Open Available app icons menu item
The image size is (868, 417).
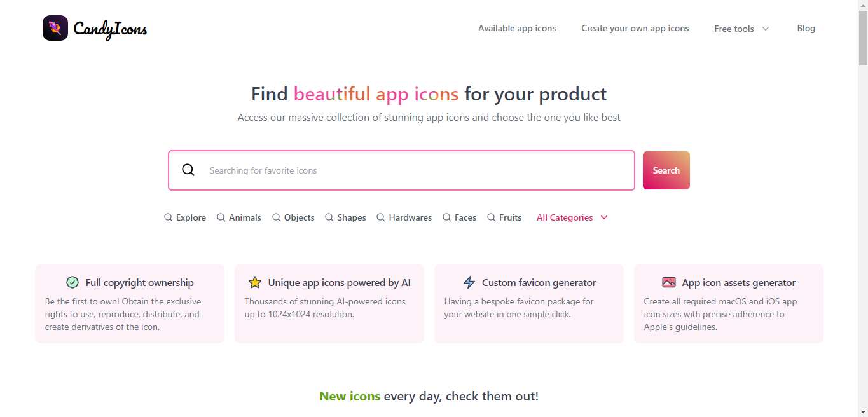[517, 28]
